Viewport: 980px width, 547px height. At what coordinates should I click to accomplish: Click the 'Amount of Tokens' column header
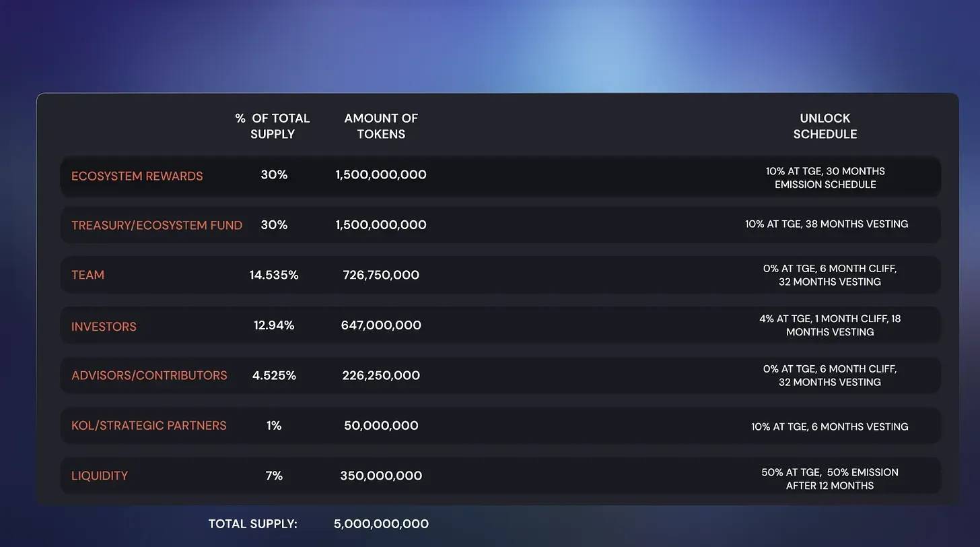(x=381, y=126)
